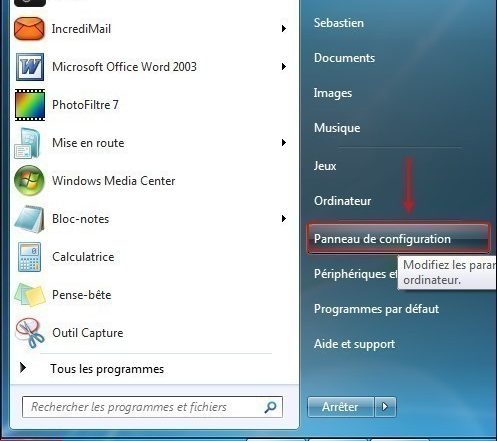
Task: Open Panneau de configuration
Action: [398, 239]
